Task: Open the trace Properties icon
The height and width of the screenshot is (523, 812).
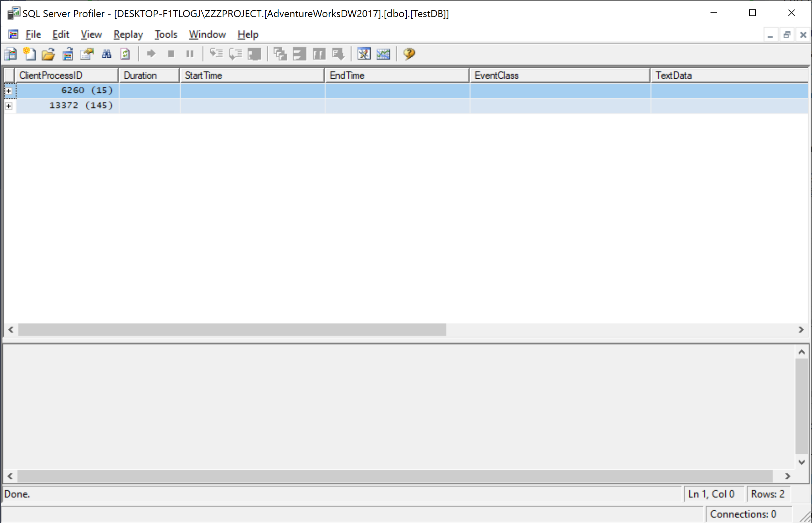Action: (87, 54)
